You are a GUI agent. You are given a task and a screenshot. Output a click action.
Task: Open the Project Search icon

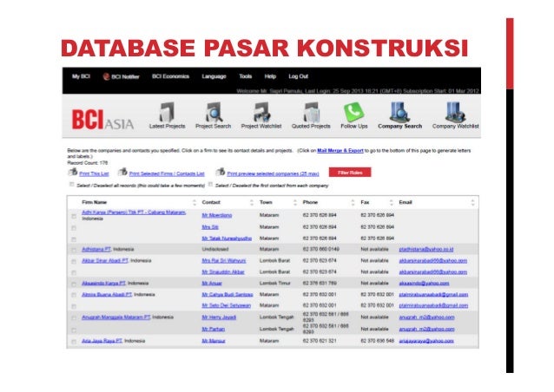pos(214,112)
